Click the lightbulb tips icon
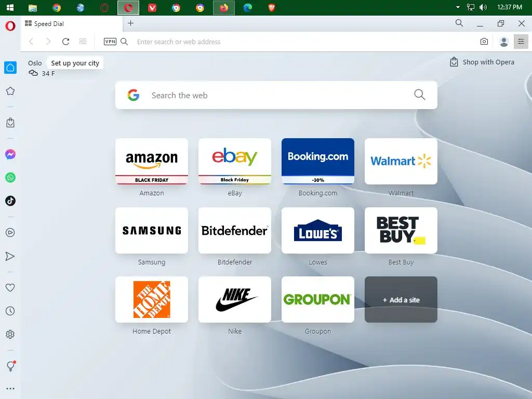532x399 pixels. [11, 366]
